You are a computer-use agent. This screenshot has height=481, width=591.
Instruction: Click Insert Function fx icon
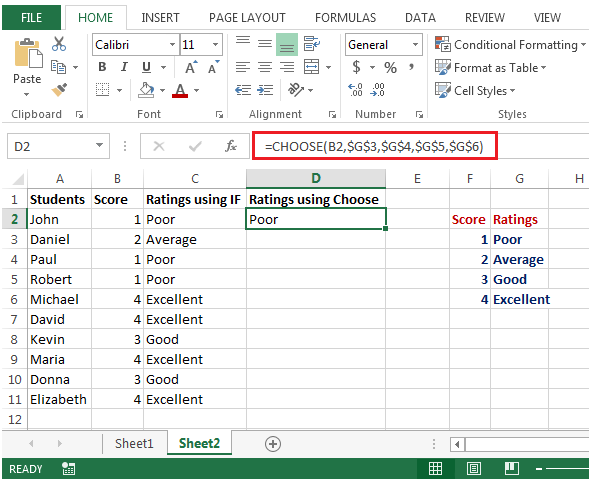pyautogui.click(x=231, y=146)
